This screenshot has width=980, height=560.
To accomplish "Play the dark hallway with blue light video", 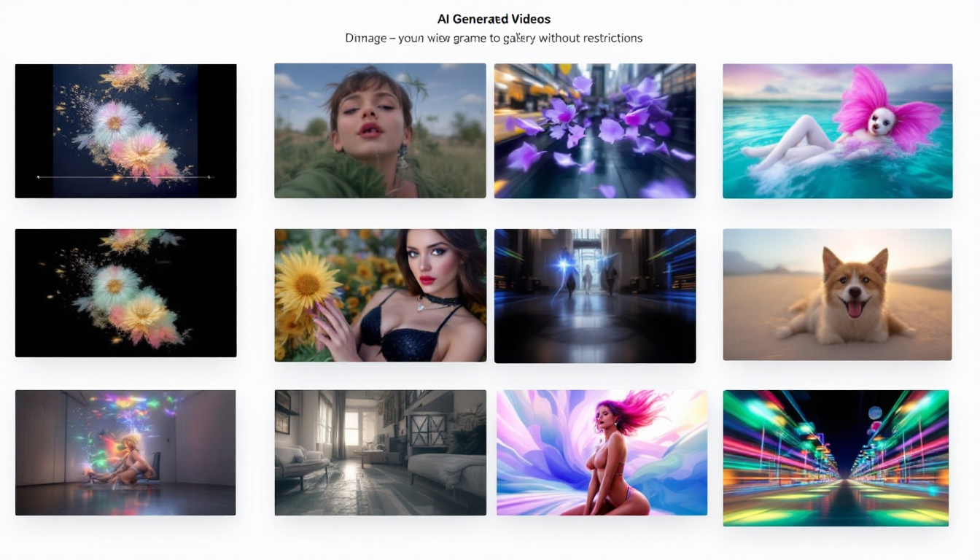I will 594,295.
